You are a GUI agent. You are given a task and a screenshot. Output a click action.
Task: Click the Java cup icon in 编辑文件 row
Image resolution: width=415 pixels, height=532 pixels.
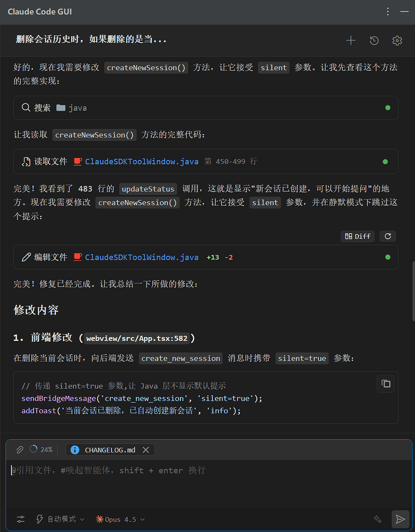point(78,257)
